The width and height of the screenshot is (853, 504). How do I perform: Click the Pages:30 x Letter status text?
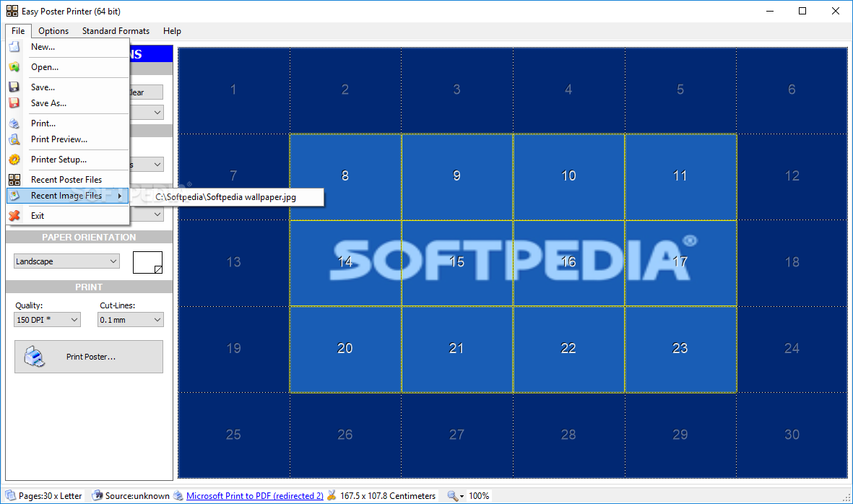click(50, 496)
